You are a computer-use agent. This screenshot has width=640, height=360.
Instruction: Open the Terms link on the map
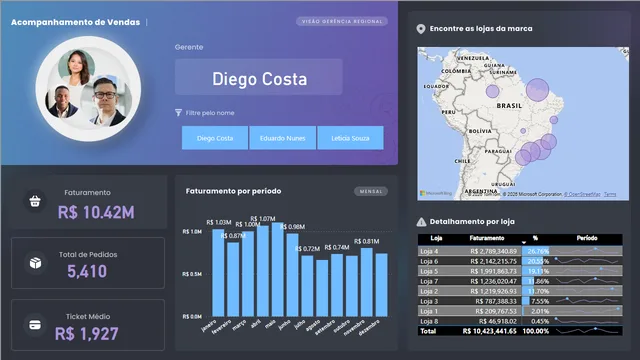pos(610,194)
